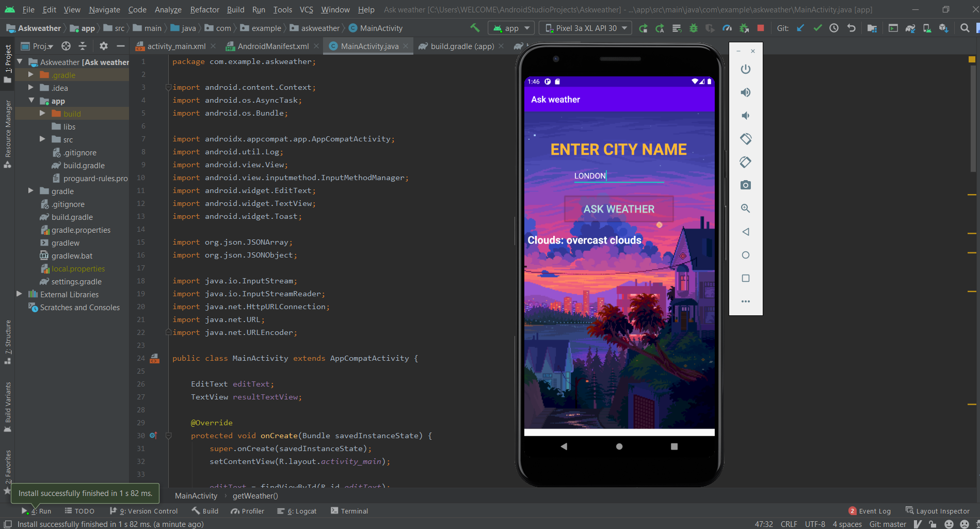Open the Terminal tool window

pyautogui.click(x=349, y=511)
